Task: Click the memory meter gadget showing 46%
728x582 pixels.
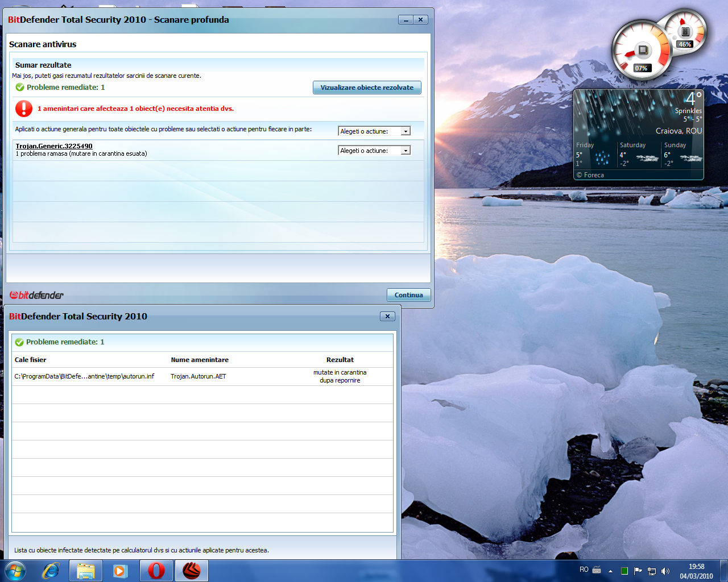Action: pyautogui.click(x=685, y=32)
